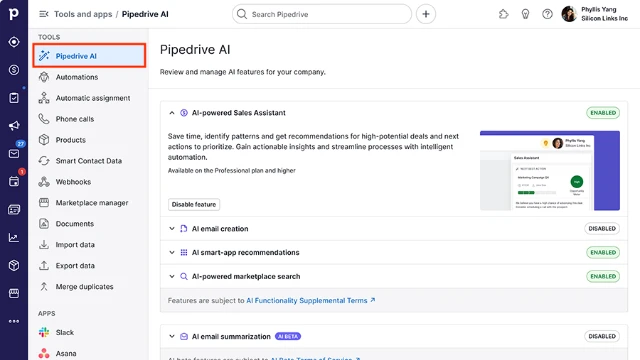The height and width of the screenshot is (360, 640).
Task: Open the lightbulb Sales Assistant icon
Action: pyautogui.click(x=525, y=14)
